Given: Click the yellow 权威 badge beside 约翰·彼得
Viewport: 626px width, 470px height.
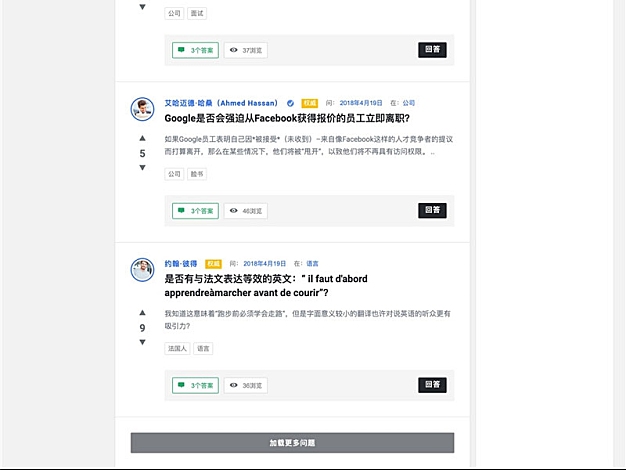Looking at the screenshot, I should click(x=213, y=264).
